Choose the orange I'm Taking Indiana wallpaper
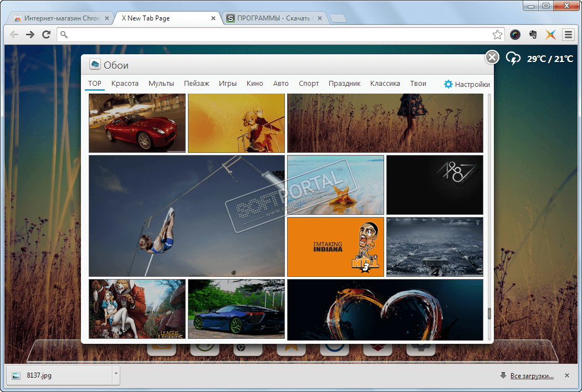582x392 pixels. click(x=335, y=247)
